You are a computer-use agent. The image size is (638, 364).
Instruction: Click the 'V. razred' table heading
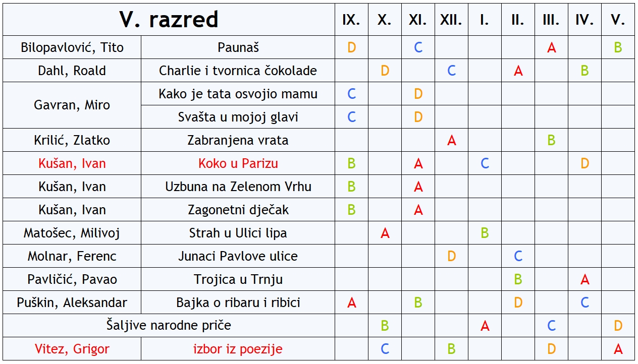click(169, 20)
